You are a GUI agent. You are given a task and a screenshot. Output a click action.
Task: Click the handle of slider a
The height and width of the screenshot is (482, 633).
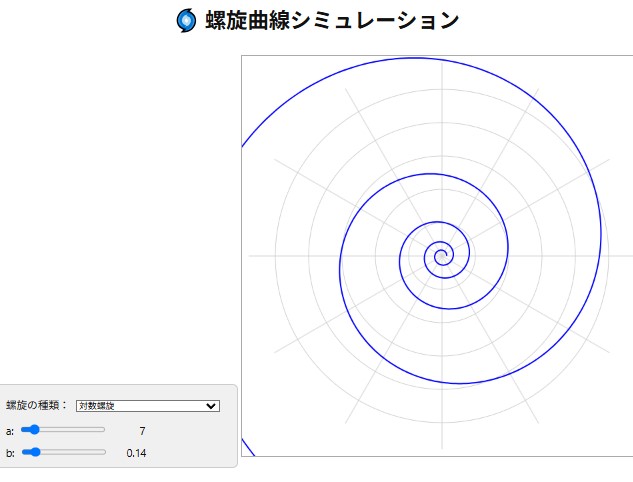[34, 429]
